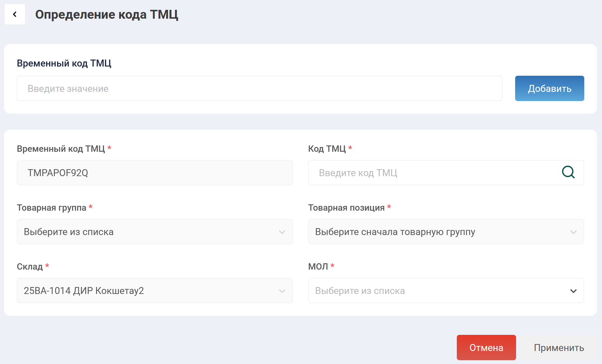Click the magnifier inside the Код ТМЦ field
The image size is (602, 364).
(568, 173)
